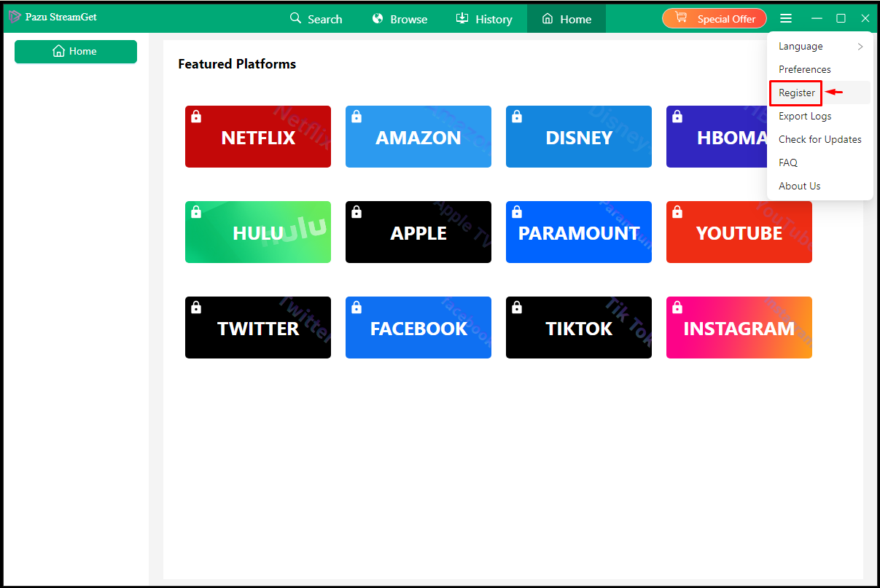This screenshot has height=588, width=880.
Task: Open the TikTok platform tile
Action: (579, 328)
